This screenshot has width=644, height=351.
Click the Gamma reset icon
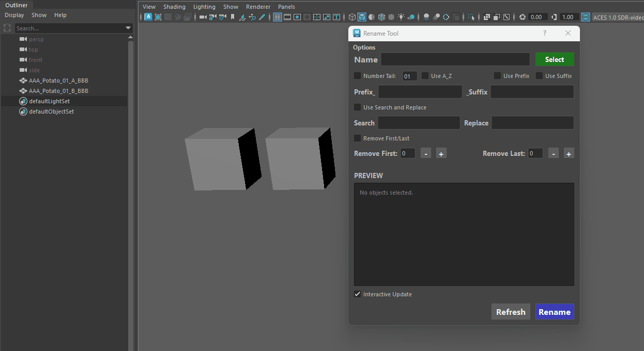pos(554,17)
